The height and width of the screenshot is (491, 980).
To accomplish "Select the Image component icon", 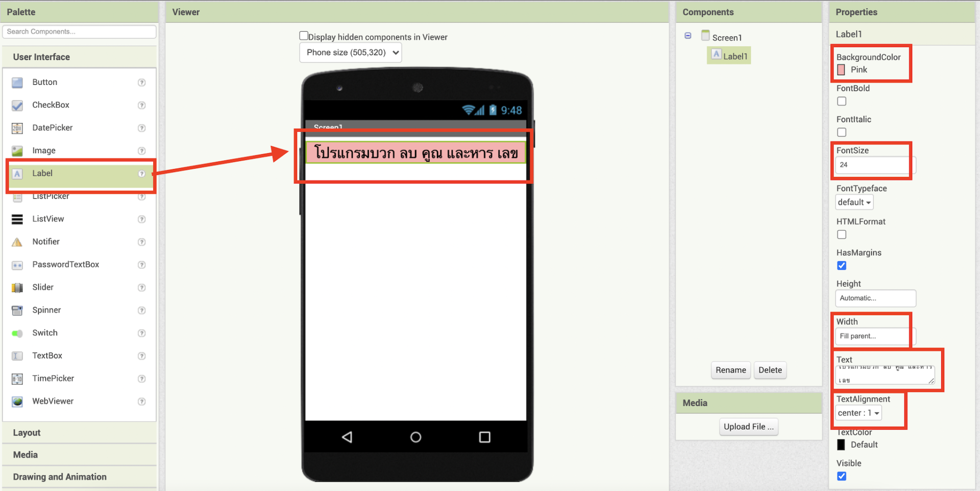I will [x=17, y=150].
